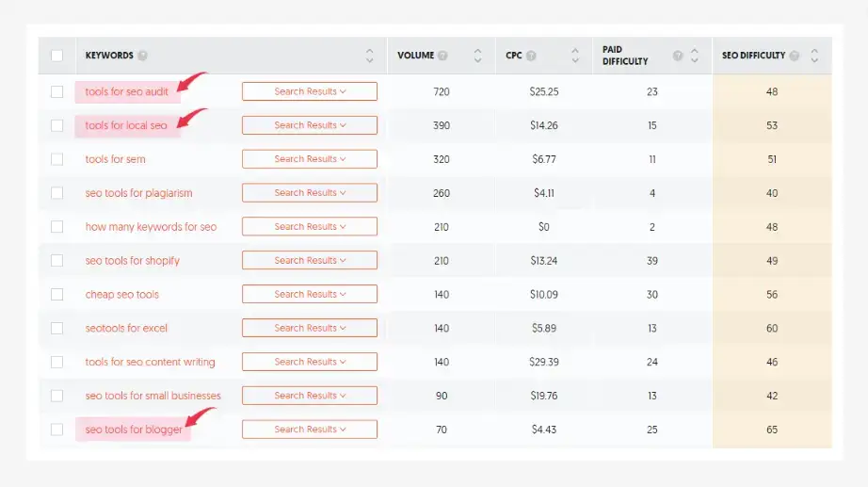Image resolution: width=868 pixels, height=487 pixels.
Task: Open the seo tools for plagiarism keyword link
Action: pyautogui.click(x=138, y=193)
